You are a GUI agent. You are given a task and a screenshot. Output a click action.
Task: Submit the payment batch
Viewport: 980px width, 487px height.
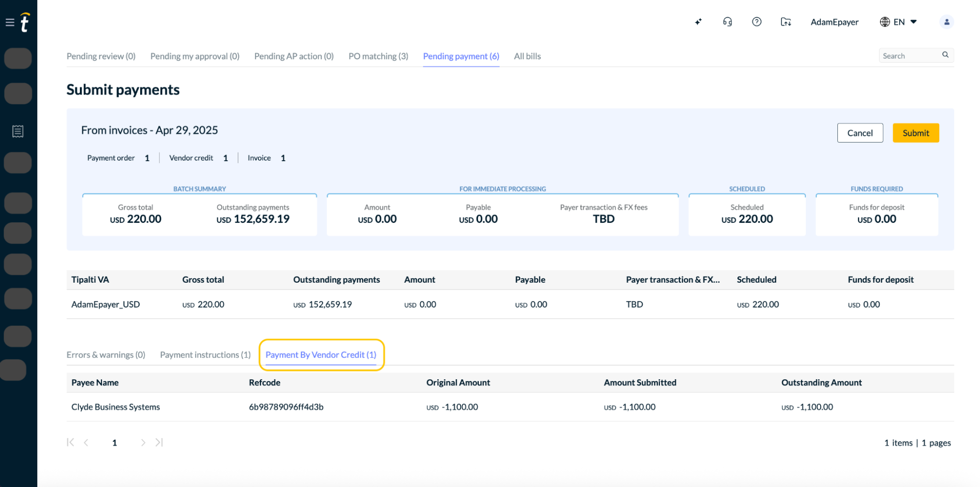[915, 133]
